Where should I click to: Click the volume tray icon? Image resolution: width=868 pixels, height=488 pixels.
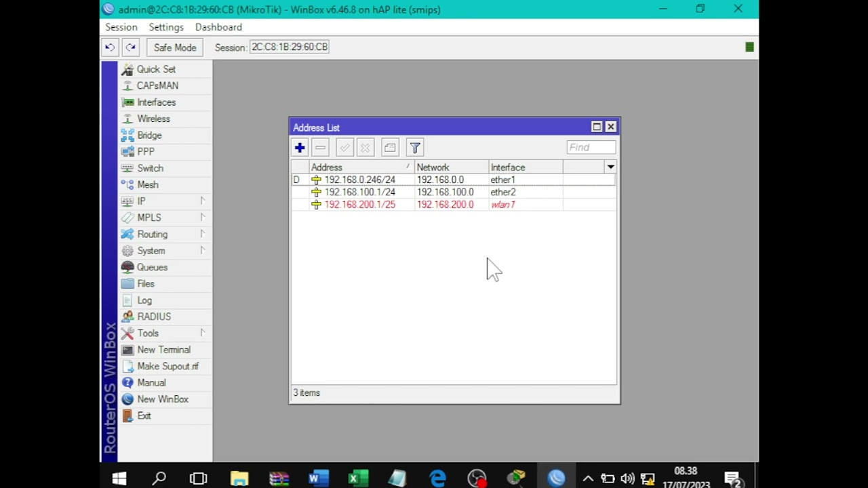tap(627, 479)
